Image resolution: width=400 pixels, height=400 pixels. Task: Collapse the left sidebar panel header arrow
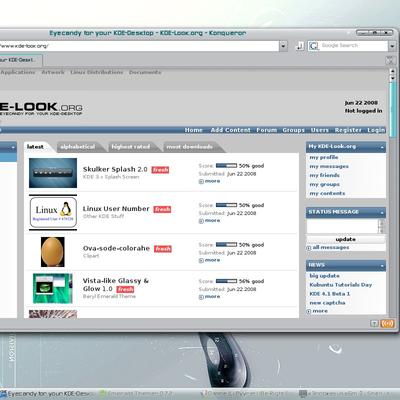[13, 147]
